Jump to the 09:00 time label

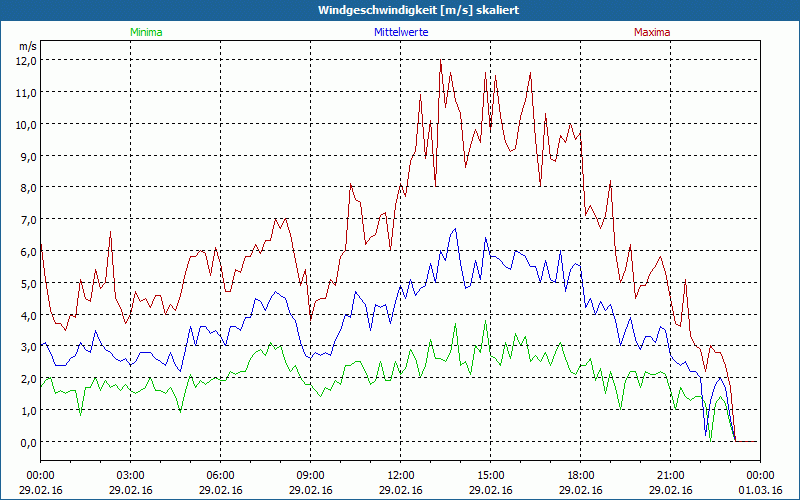coord(310,475)
